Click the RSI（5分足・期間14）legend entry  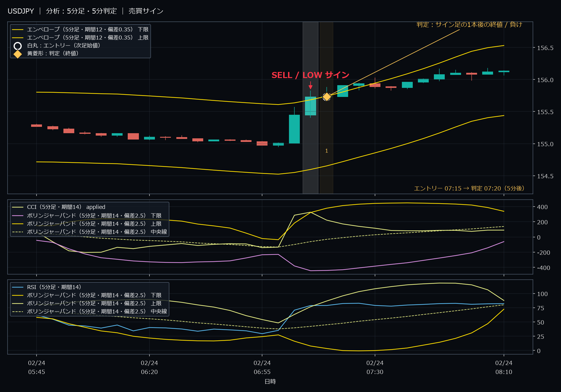point(46,287)
